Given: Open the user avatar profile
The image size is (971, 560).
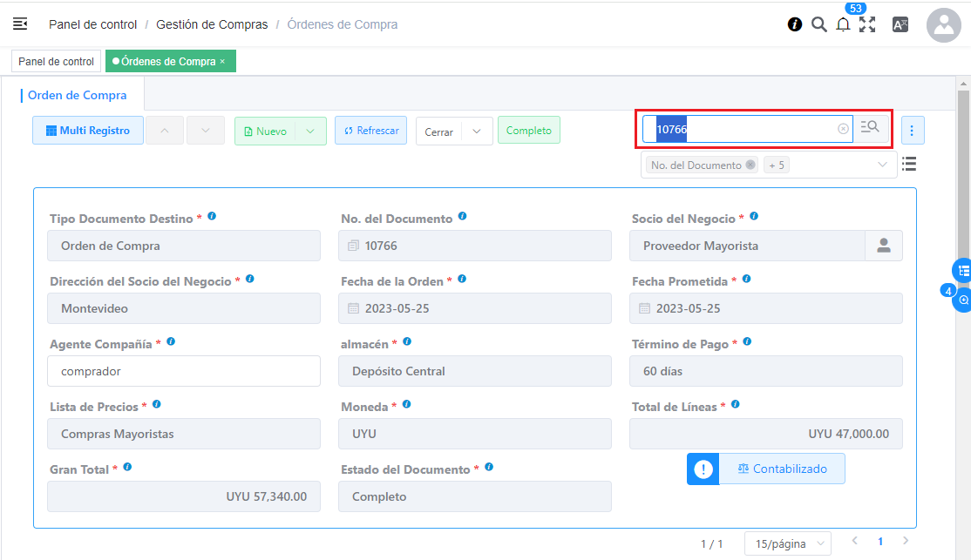Looking at the screenshot, I should click(x=943, y=25).
